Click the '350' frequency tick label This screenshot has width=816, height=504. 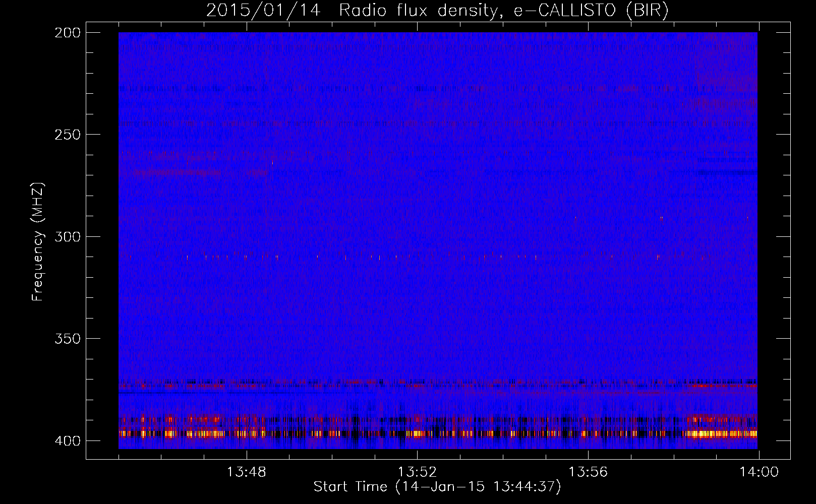tap(68, 338)
